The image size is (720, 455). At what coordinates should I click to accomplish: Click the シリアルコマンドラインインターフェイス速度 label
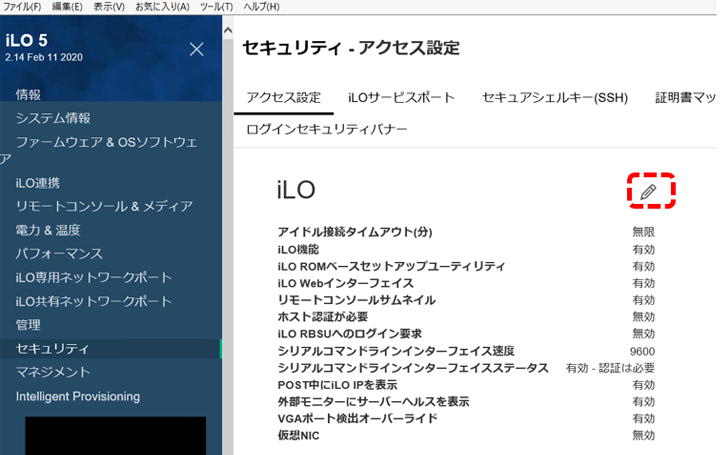(x=396, y=351)
